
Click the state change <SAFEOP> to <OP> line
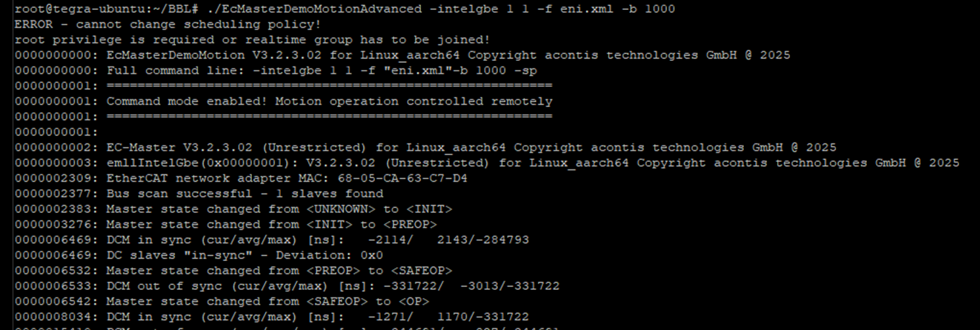click(x=222, y=301)
